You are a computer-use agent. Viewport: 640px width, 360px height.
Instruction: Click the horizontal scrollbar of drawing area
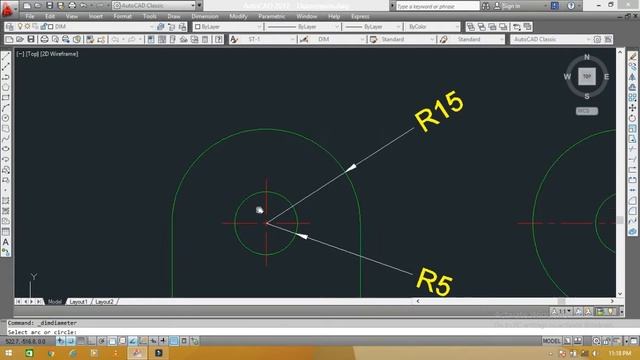pos(514,301)
